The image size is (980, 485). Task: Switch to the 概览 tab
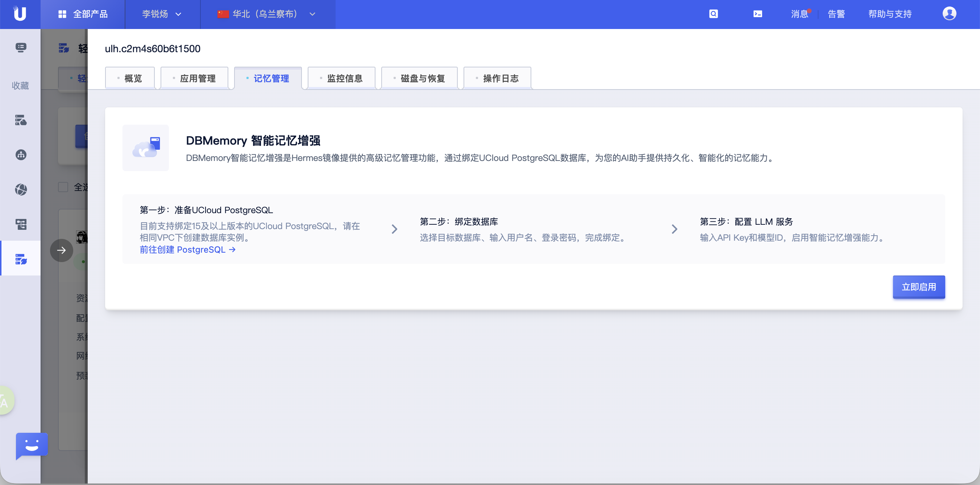point(130,78)
